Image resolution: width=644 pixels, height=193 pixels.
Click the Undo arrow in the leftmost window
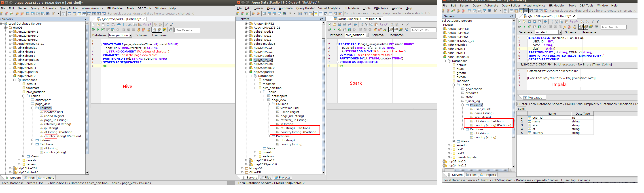point(145,25)
